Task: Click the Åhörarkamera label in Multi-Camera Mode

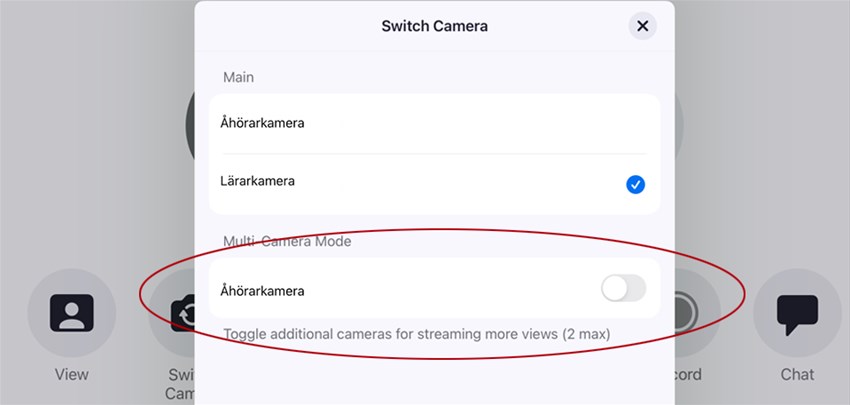Action: point(262,291)
